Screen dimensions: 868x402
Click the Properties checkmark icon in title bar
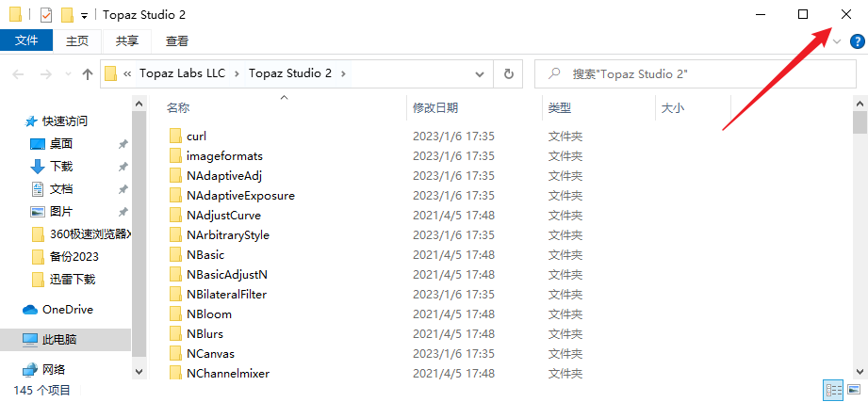46,15
